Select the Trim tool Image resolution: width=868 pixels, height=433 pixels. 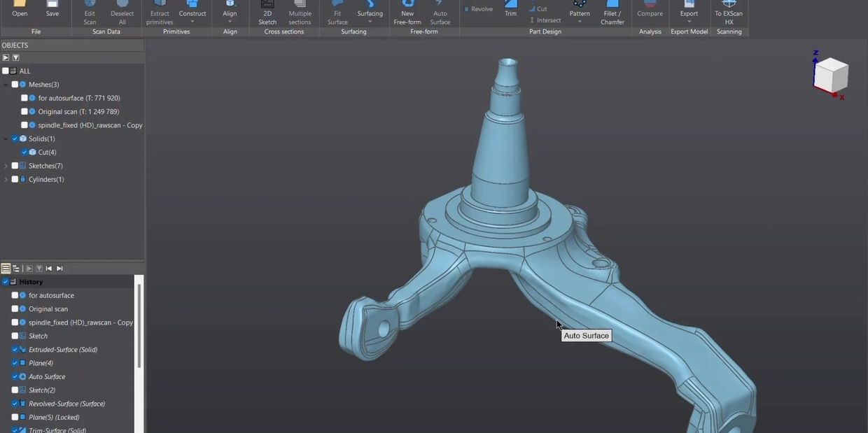point(510,10)
